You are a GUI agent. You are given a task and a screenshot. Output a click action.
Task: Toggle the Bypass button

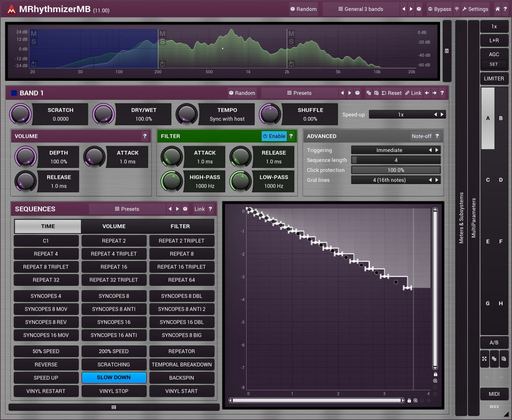pyautogui.click(x=440, y=9)
